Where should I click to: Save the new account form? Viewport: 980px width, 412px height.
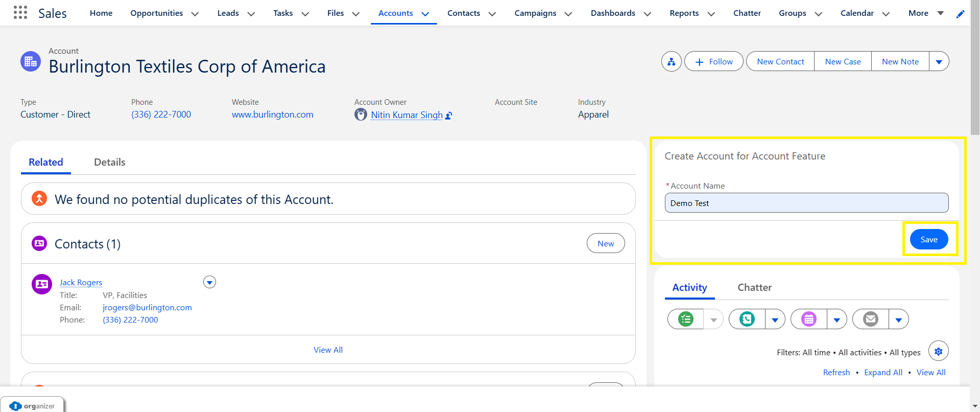(929, 239)
